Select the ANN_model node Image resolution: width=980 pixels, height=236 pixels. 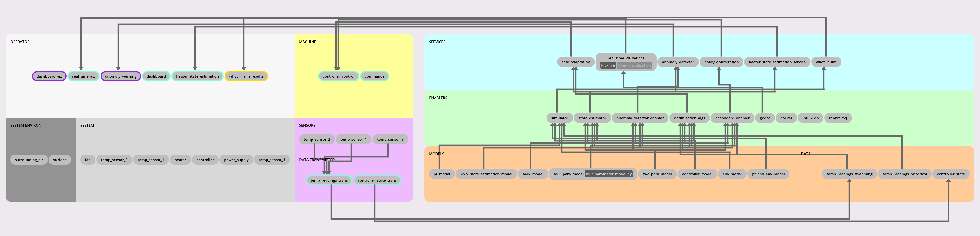(533, 174)
